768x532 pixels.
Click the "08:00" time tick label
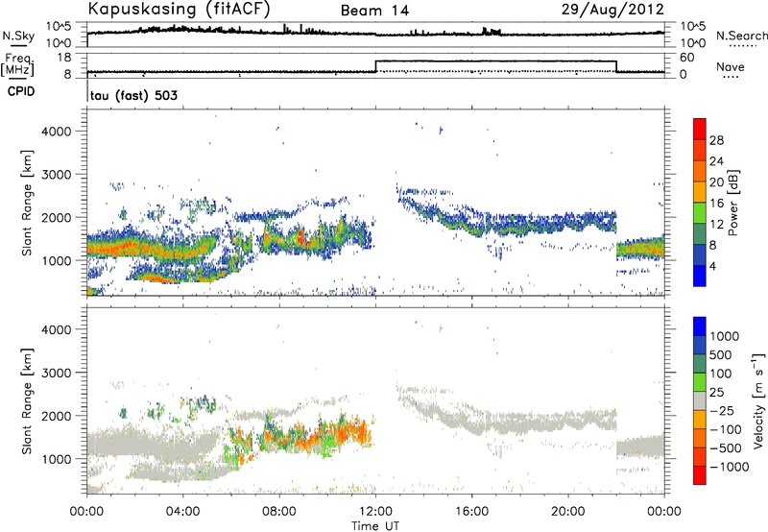pyautogui.click(x=279, y=512)
